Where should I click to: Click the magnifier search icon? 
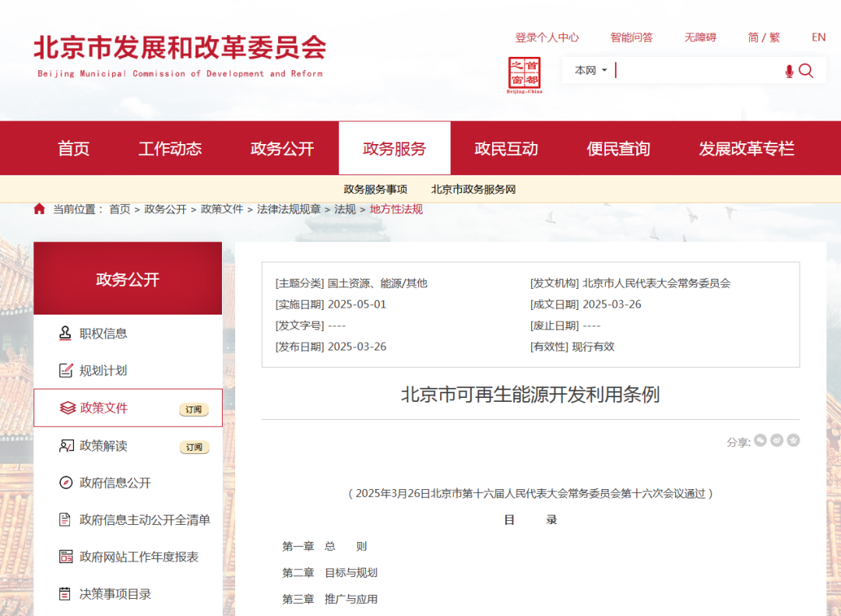click(806, 71)
